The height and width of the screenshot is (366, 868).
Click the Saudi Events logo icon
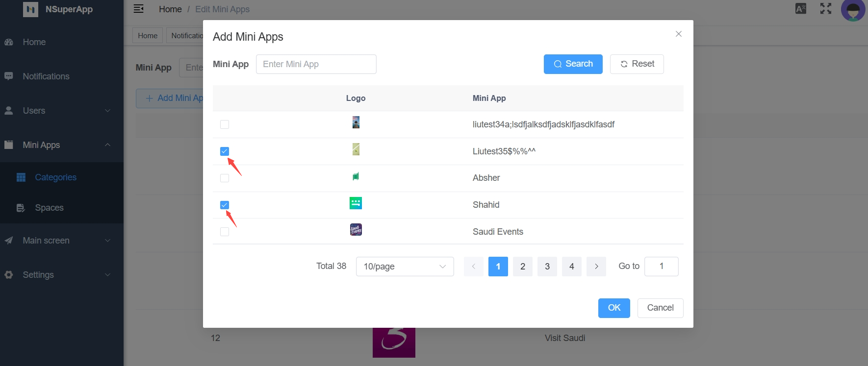(x=356, y=230)
